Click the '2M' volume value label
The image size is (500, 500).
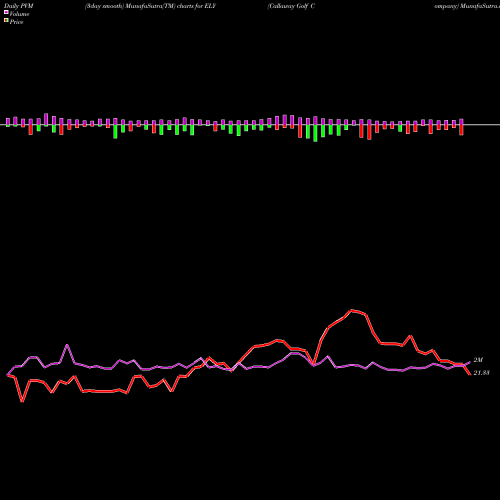coord(478,360)
